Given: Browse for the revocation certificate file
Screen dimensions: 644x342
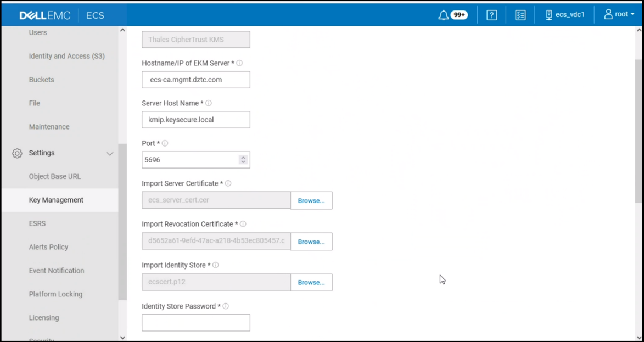Looking at the screenshot, I should (x=311, y=242).
